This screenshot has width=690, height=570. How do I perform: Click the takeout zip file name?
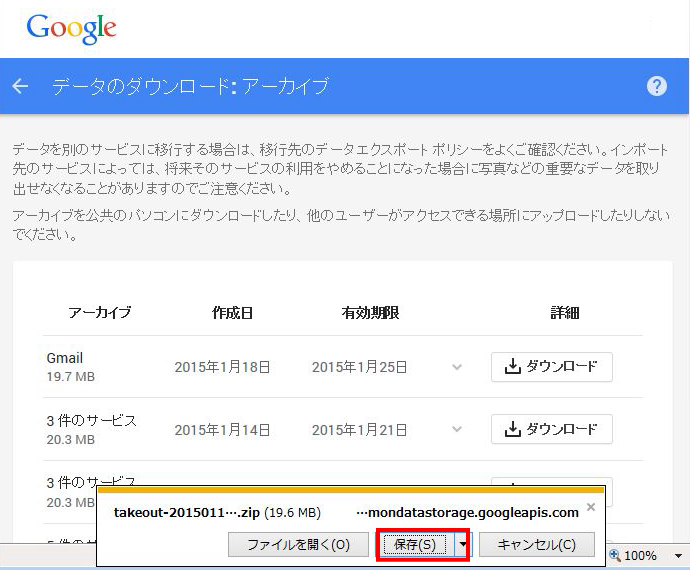[187, 513]
